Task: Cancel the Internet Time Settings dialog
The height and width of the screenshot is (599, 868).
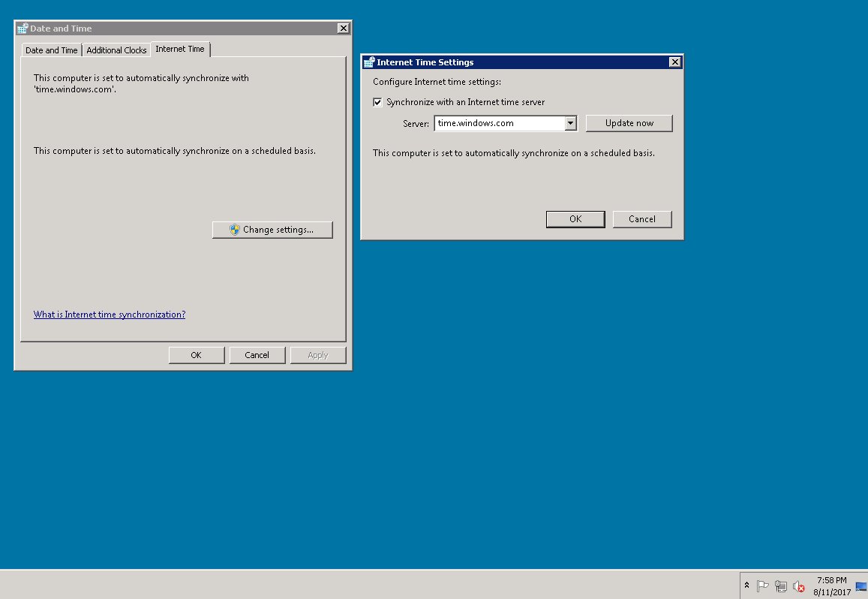Action: tap(642, 219)
